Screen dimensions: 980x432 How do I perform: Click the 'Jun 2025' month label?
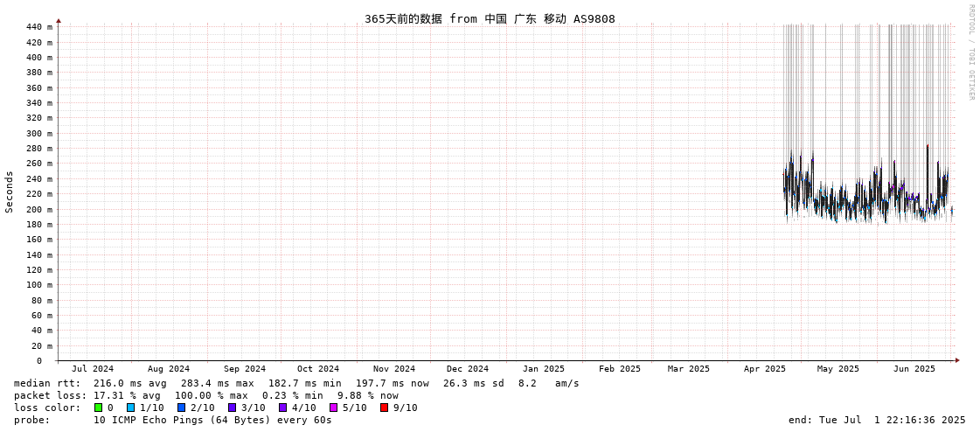pos(914,369)
